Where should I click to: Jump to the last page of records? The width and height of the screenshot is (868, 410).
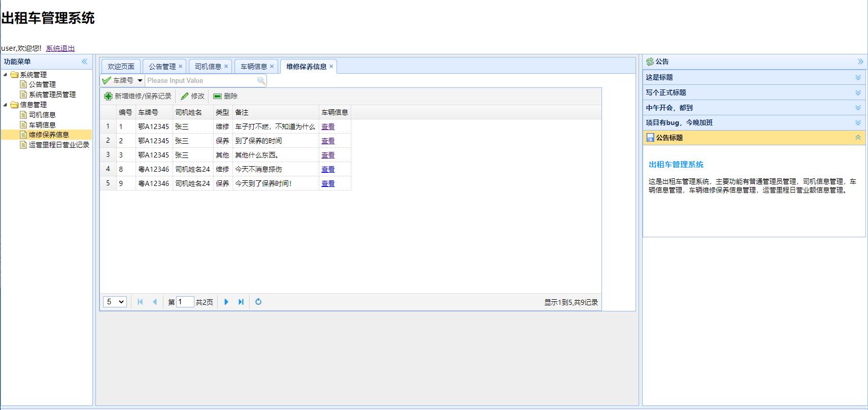click(241, 302)
